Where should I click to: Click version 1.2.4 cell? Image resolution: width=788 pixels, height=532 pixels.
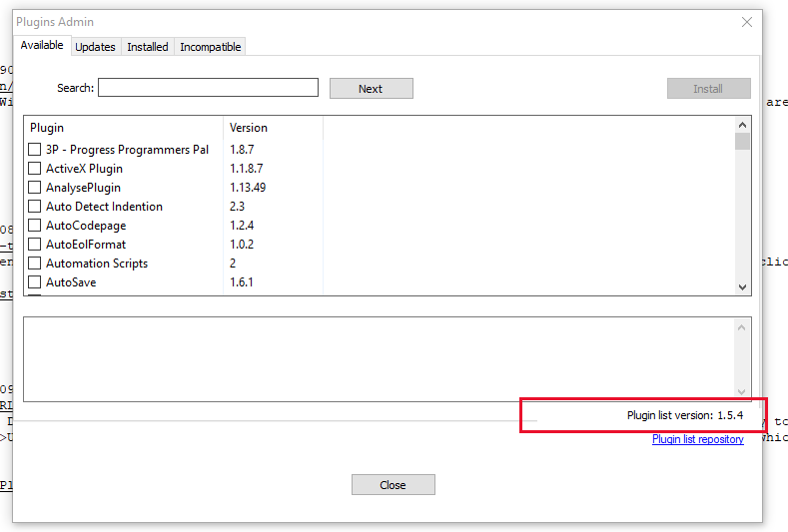pyautogui.click(x=242, y=225)
